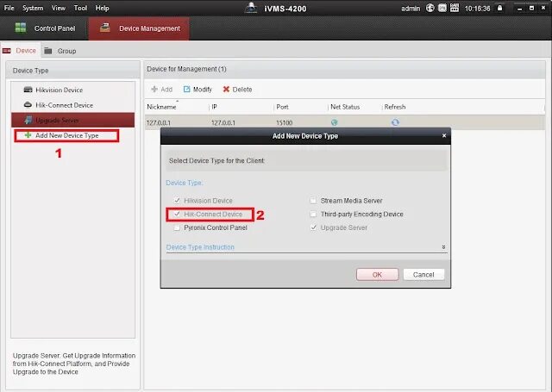
Task: Click the IP column header
Action: [214, 107]
